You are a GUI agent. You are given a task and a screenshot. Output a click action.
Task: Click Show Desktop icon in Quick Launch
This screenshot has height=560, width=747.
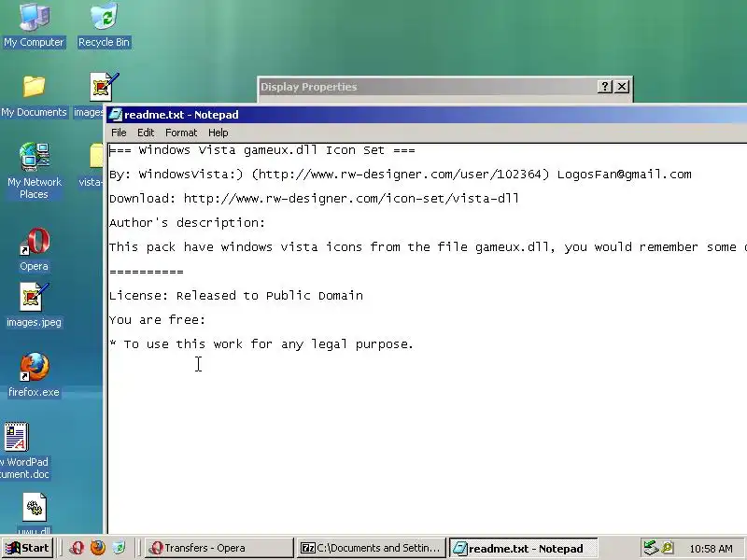[x=120, y=548]
